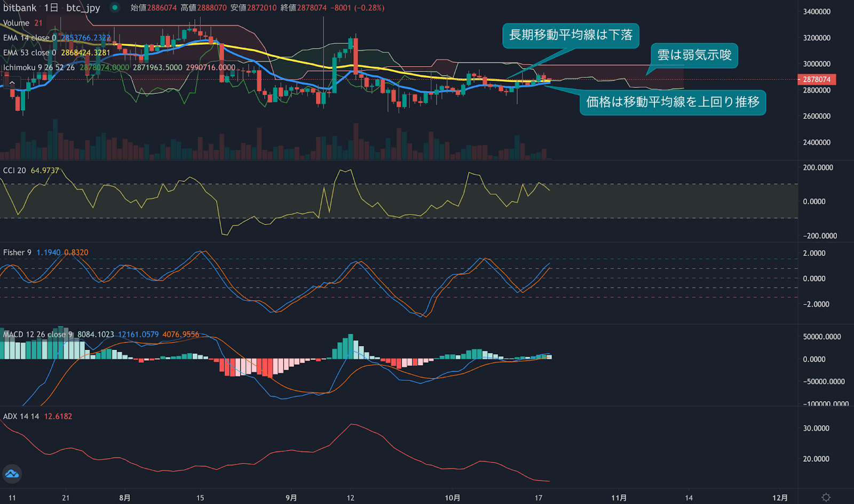
Task: Open symbol search via btc_jpy title
Action: tap(83, 7)
